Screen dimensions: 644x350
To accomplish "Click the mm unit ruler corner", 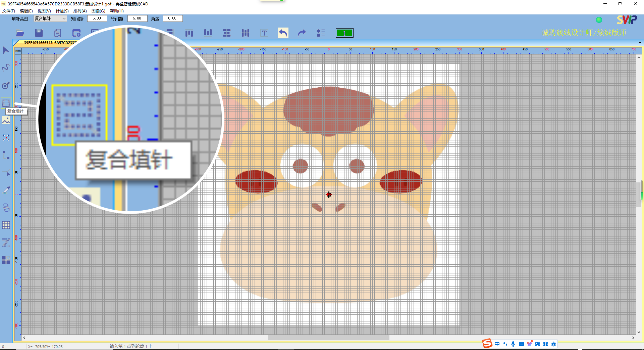I will point(18,51).
